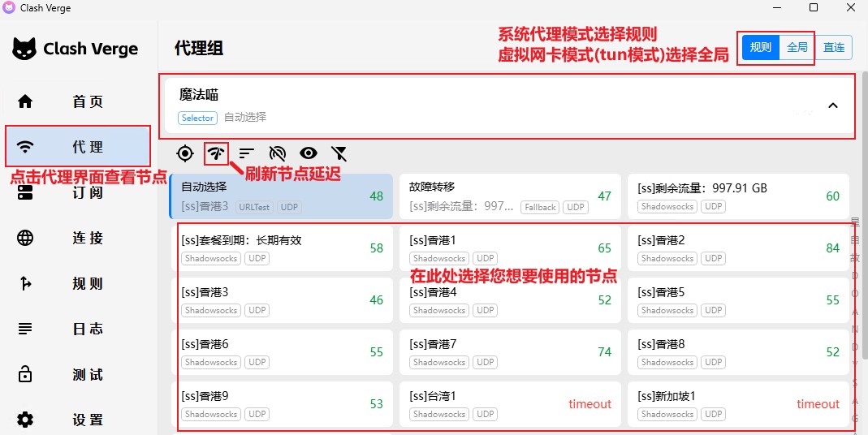This screenshot has height=435, width=868.
Task: Click the lock icon next to 测试
Action: point(25,374)
